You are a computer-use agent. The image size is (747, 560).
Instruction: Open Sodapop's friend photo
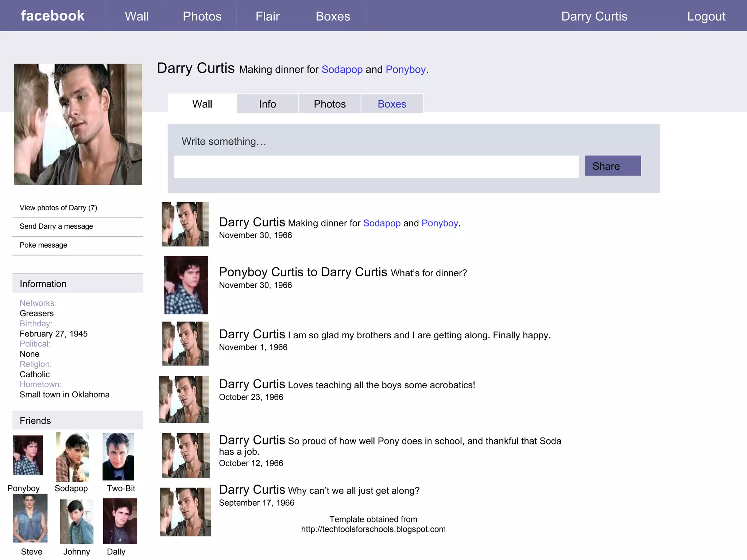tap(72, 457)
